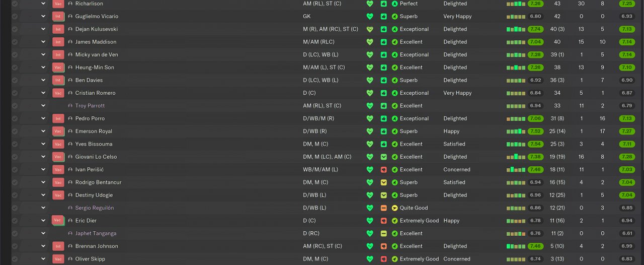Expand Emerson Royal's row chevron
The image size is (644, 265).
coord(43,131)
